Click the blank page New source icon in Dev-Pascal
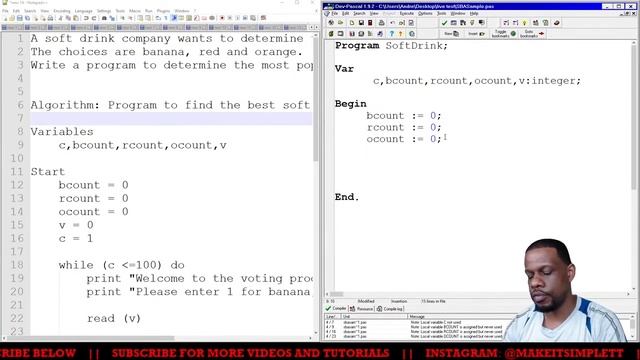The height and width of the screenshot is (360, 640). (x=352, y=23)
